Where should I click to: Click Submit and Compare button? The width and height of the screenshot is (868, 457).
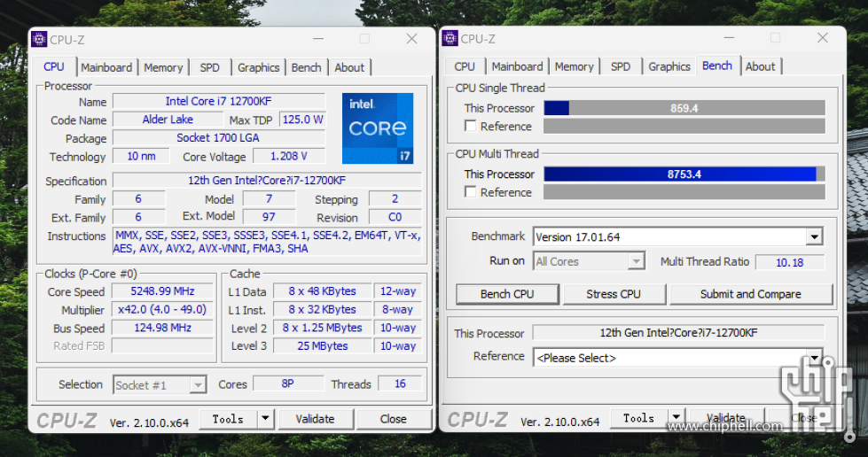click(x=751, y=294)
